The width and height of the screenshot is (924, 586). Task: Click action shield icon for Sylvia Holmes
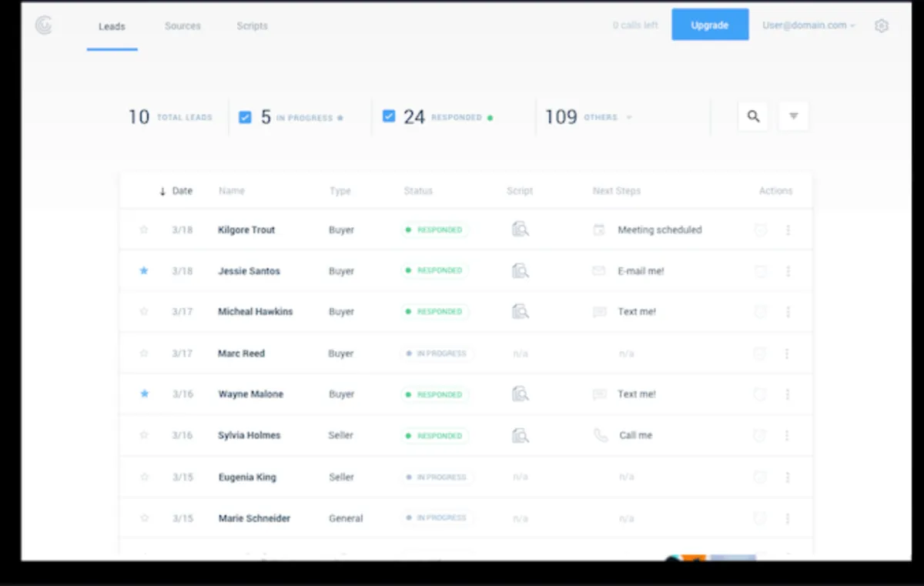pos(760,435)
